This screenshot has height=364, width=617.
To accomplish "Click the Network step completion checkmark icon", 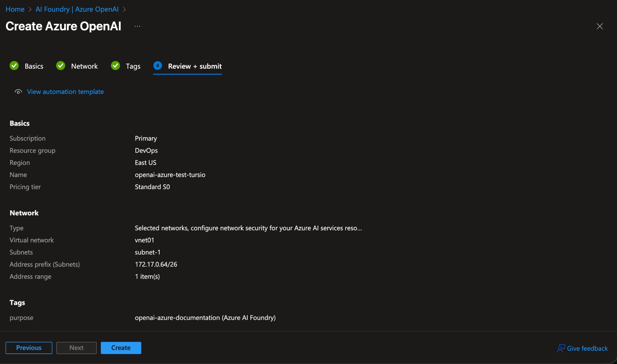I will click(x=60, y=66).
